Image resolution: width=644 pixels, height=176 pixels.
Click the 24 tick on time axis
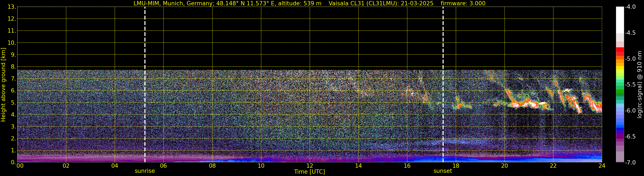602,166
